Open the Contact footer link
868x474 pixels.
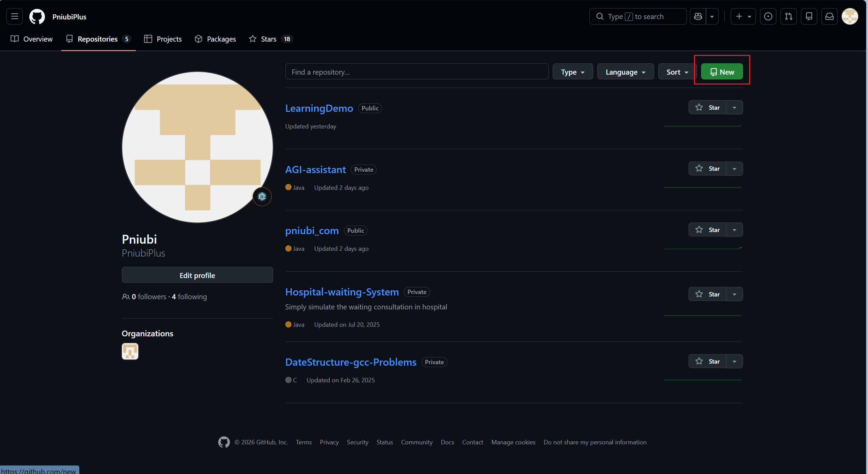tap(473, 442)
